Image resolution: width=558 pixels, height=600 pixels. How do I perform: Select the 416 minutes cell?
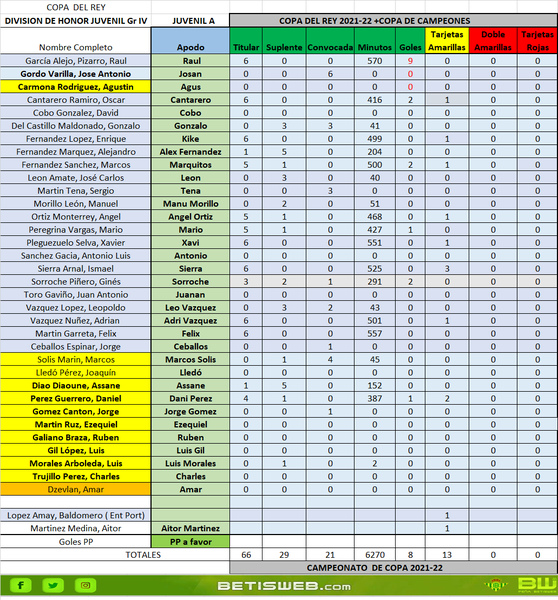375,100
